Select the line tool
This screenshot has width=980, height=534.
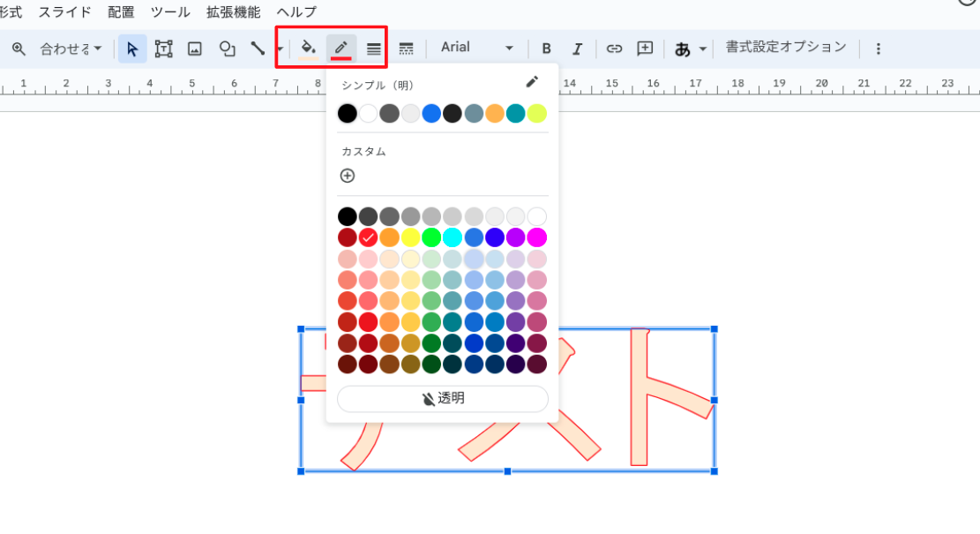point(258,49)
